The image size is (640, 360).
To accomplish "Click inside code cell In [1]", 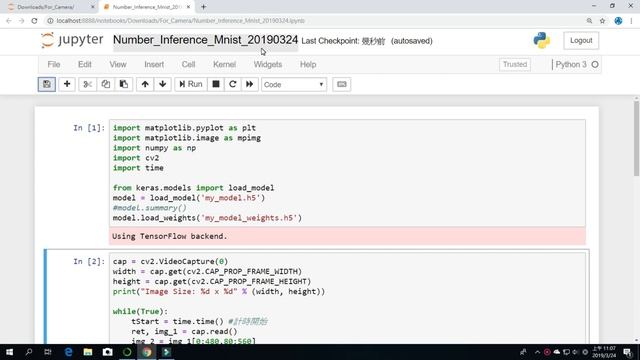I will point(347,173).
